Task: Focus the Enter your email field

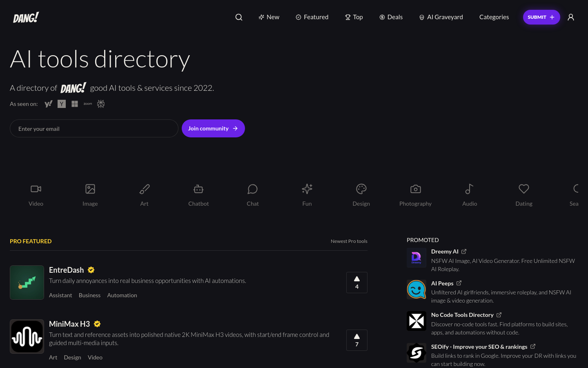Action: tap(94, 128)
